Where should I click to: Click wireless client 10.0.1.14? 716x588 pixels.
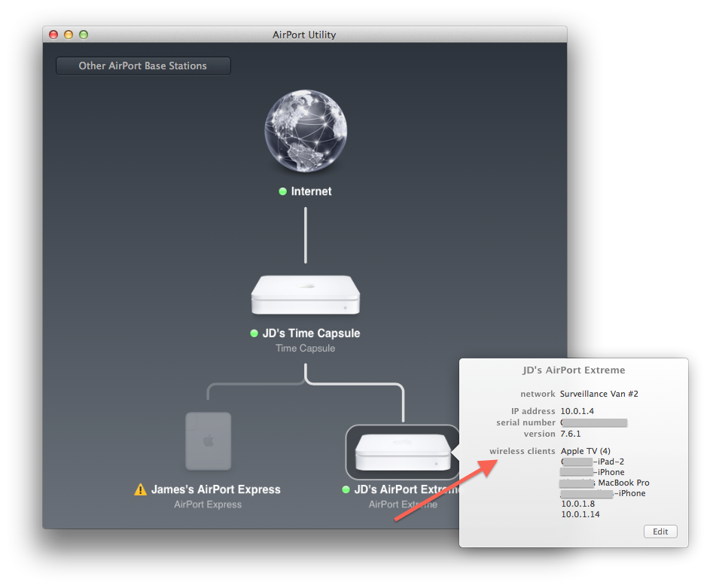(x=580, y=514)
